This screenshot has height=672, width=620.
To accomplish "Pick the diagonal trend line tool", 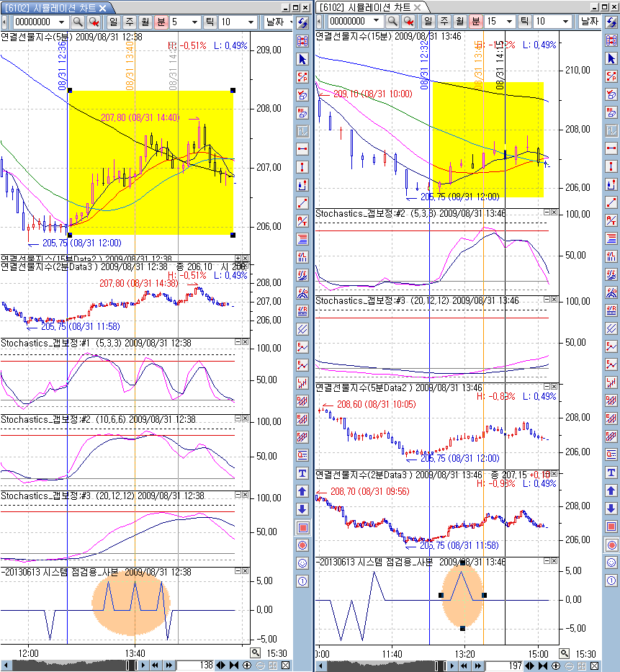I will tap(302, 203).
